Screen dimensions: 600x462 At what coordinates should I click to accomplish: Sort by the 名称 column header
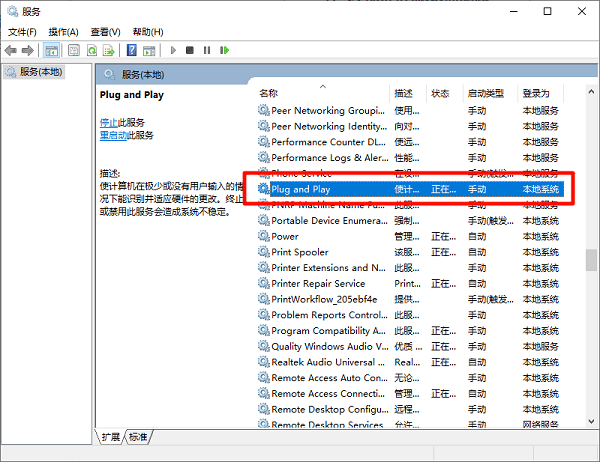pos(323,93)
